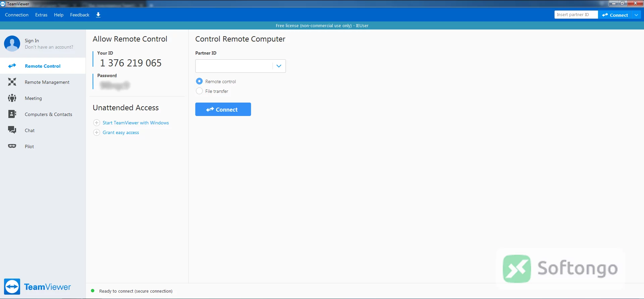The image size is (644, 299).
Task: Select the File transfer radio button
Action: point(199,91)
